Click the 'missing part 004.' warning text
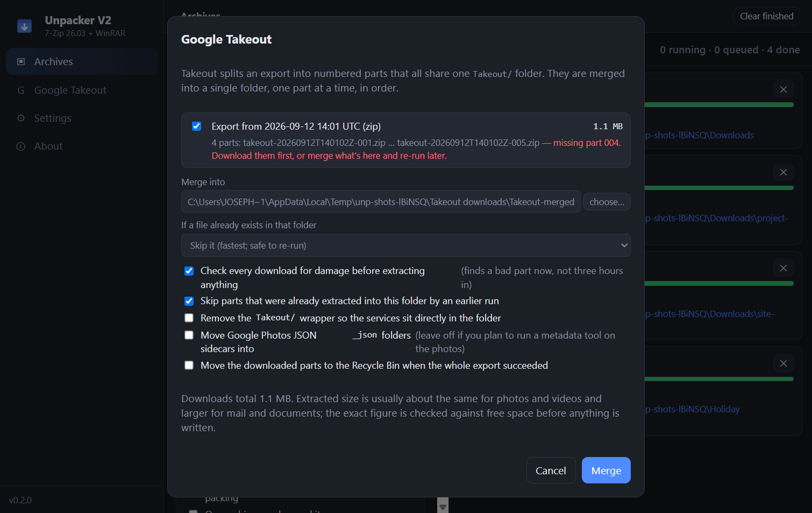The width and height of the screenshot is (812, 513). [x=587, y=142]
